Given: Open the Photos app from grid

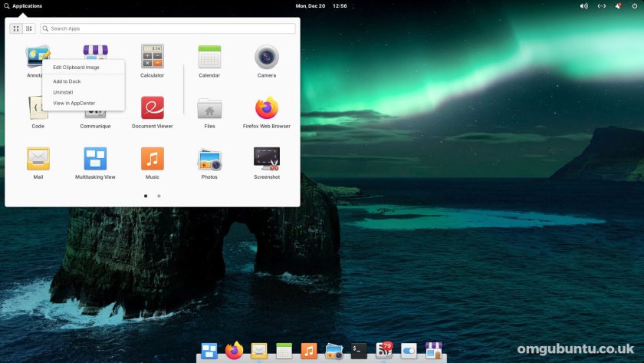Looking at the screenshot, I should click(209, 160).
